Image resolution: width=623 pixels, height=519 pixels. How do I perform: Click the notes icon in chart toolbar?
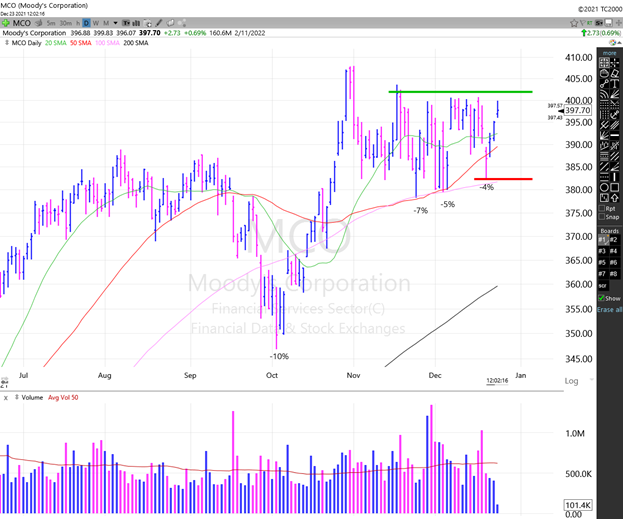170,23
